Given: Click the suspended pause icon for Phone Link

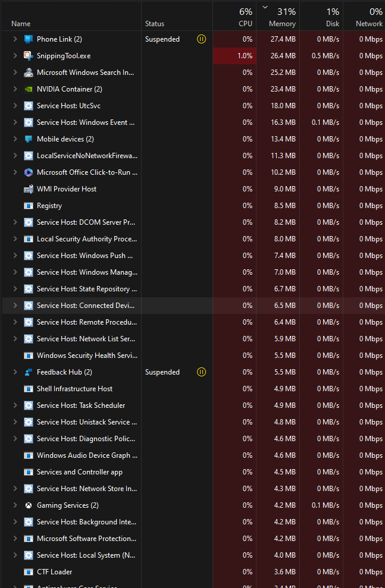Looking at the screenshot, I should [202, 39].
